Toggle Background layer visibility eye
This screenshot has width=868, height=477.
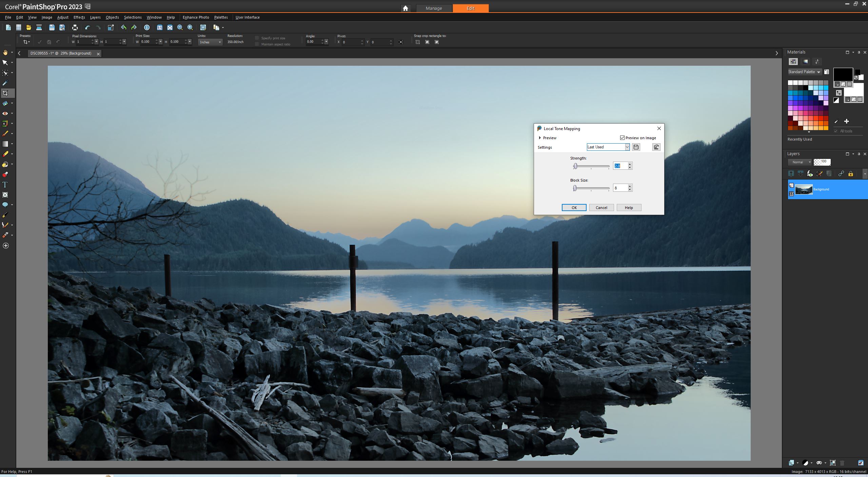[x=791, y=194]
